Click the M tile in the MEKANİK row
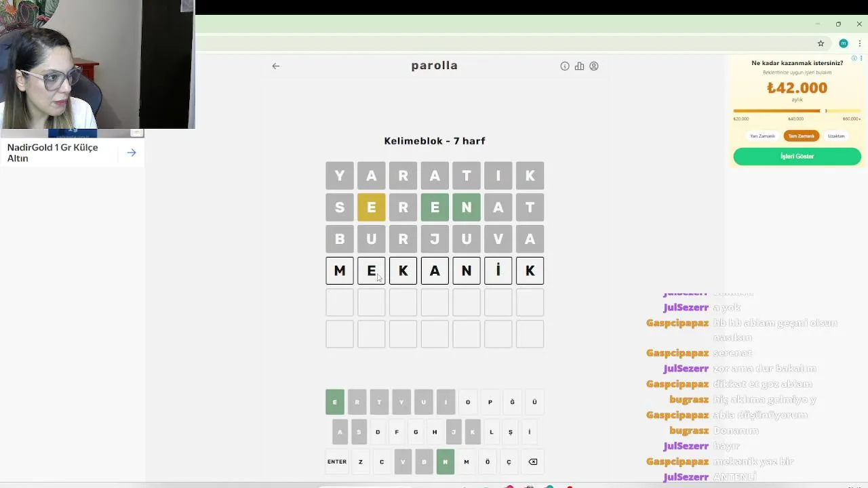The height and width of the screenshot is (488, 868). pos(340,270)
